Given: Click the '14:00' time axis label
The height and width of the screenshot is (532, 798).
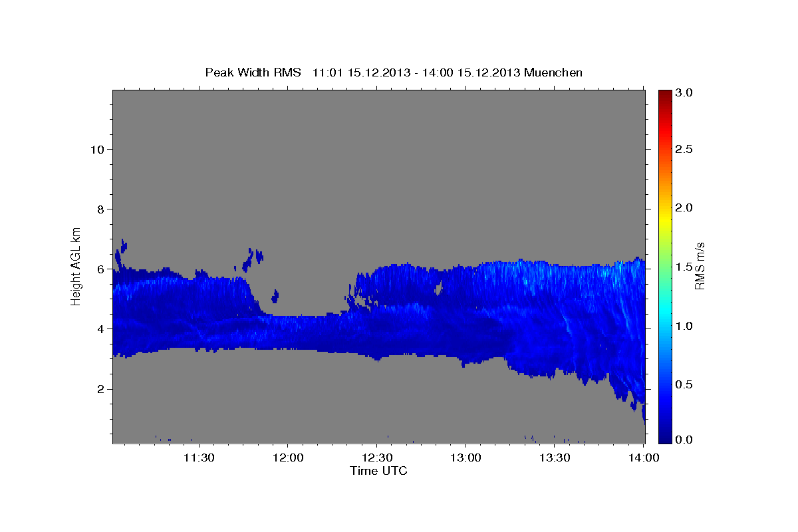Looking at the screenshot, I should (x=643, y=458).
